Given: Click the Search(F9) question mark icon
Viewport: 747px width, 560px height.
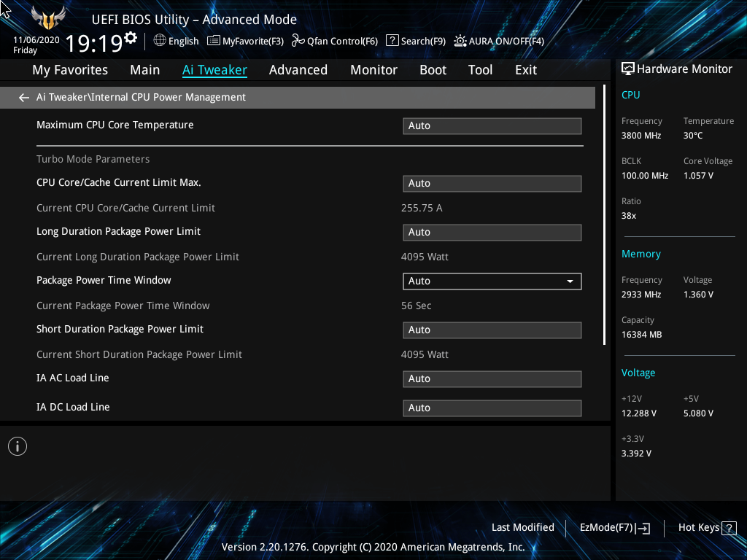Looking at the screenshot, I should click(x=392, y=41).
